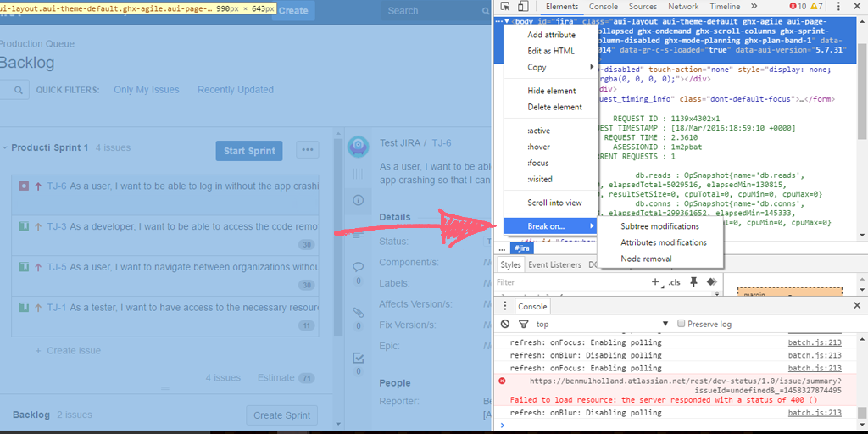
Task: Click the TJ-3 story type icon
Action: coord(24,226)
